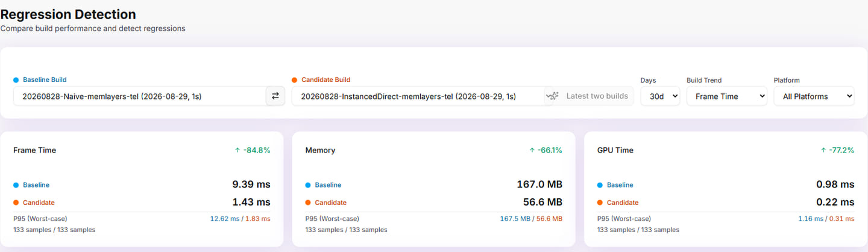Swap baseline and candidate builds

[x=275, y=96]
